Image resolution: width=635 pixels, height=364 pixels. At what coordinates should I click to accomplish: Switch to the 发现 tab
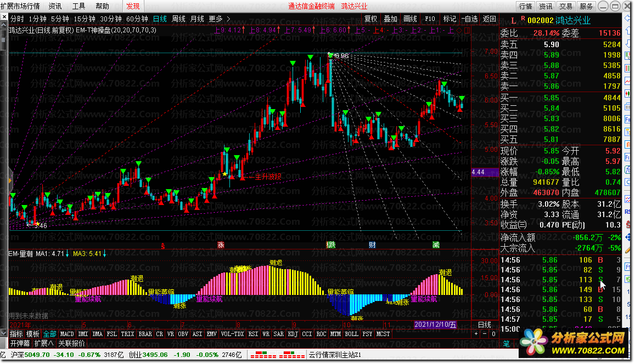(133, 6)
